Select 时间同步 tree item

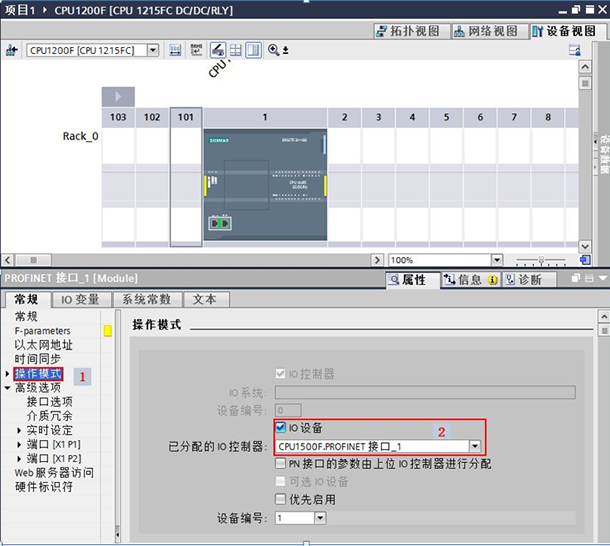coord(38,359)
